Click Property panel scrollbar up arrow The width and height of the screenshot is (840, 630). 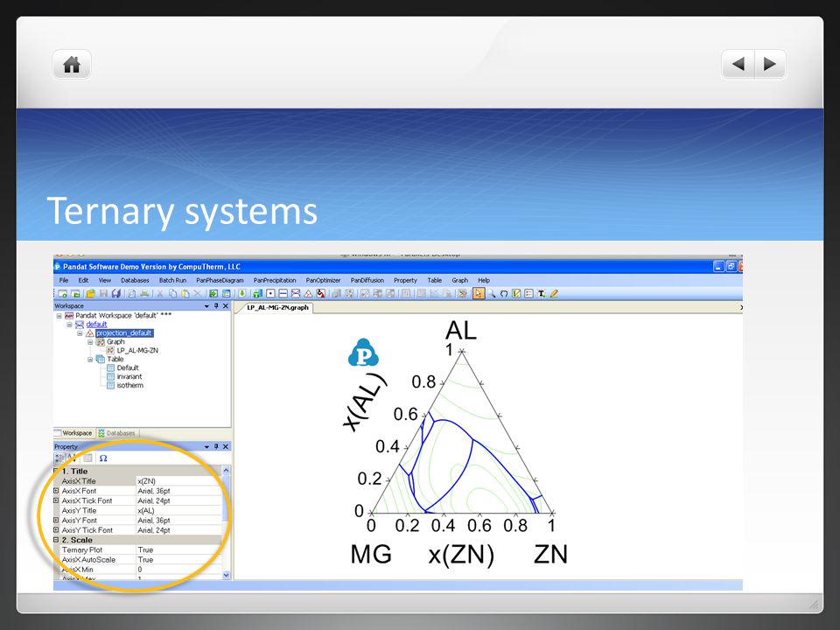click(226, 471)
